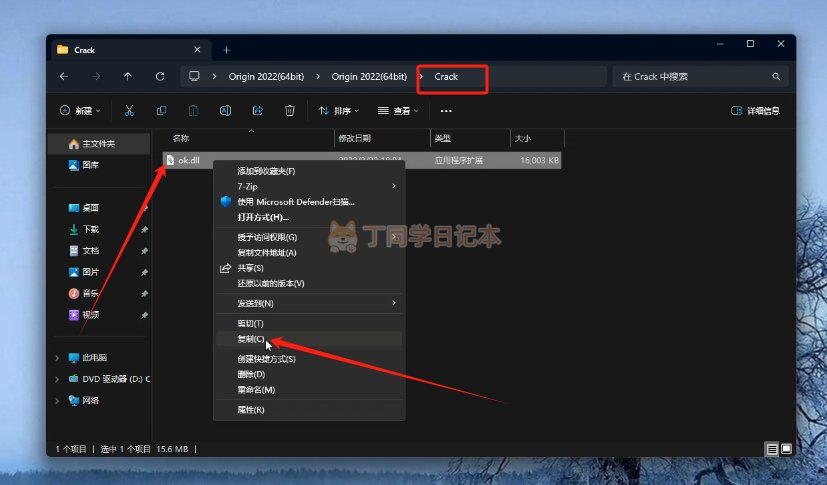827x485 pixels.
Task: Choose 复制文件地址(A) menu entry
Action: pos(309,253)
